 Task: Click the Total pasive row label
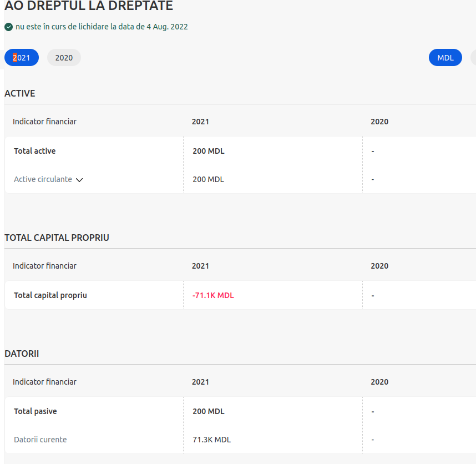click(x=35, y=411)
